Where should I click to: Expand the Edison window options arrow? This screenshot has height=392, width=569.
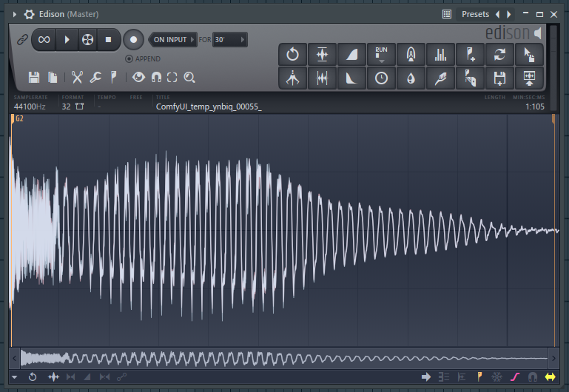pyautogui.click(x=14, y=14)
